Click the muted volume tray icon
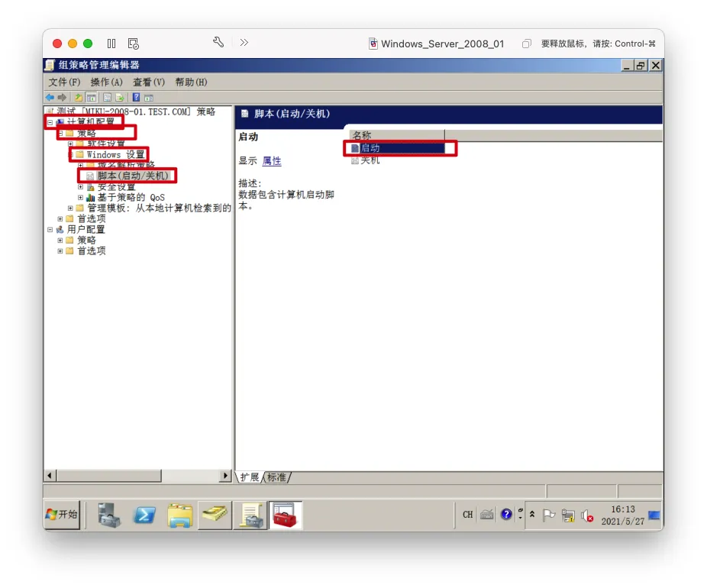 point(586,515)
